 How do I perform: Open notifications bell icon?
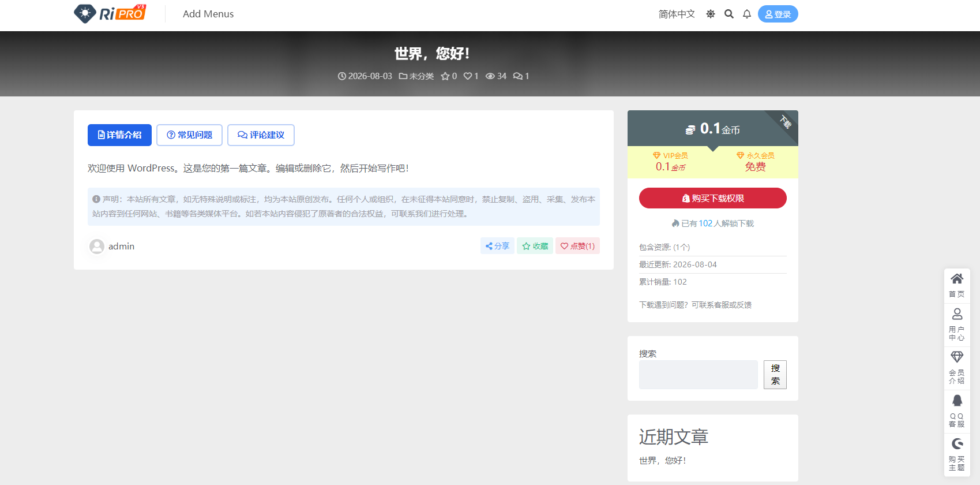point(747,14)
